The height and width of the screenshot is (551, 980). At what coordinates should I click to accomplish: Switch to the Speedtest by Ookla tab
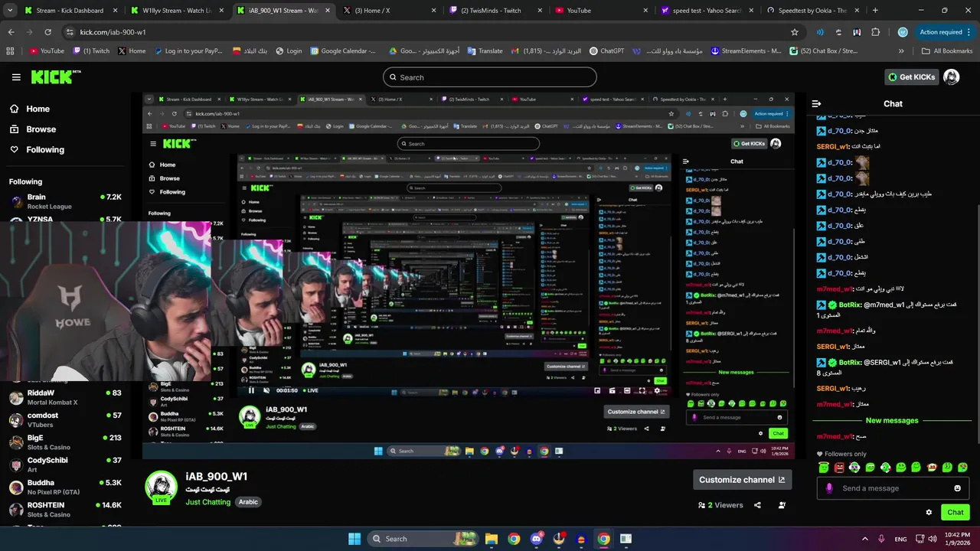(x=813, y=11)
